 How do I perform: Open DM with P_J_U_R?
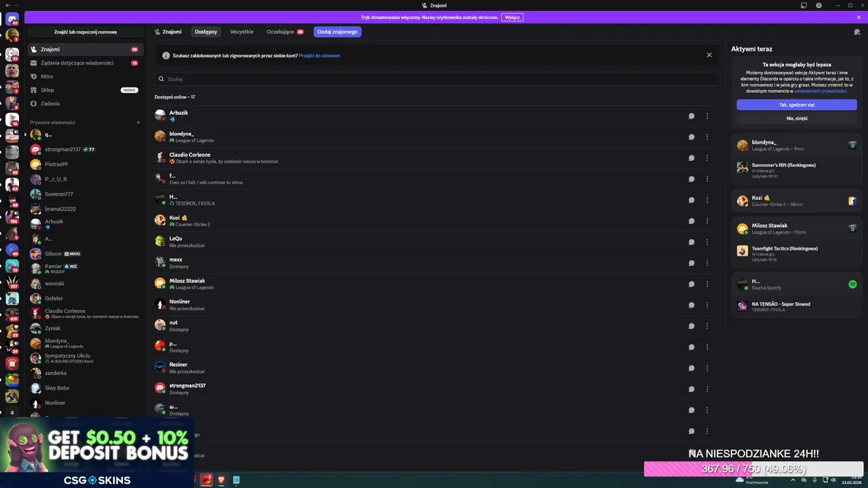point(85,179)
